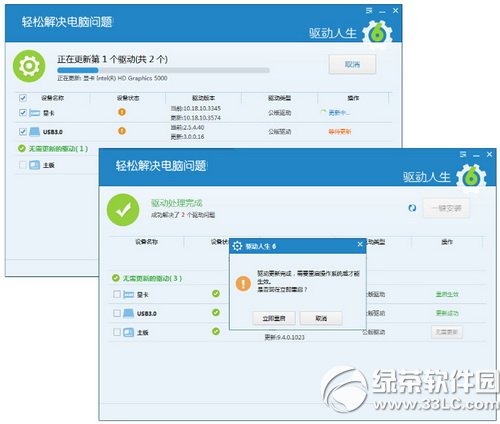
Task: Click the USB3.0 device icon in back window
Action: click(x=35, y=132)
